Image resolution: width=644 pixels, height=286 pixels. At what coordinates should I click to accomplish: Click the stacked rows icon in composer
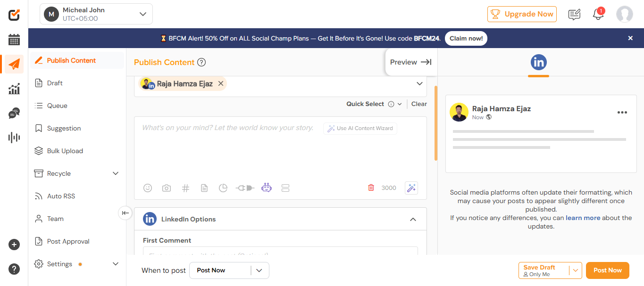pyautogui.click(x=285, y=188)
